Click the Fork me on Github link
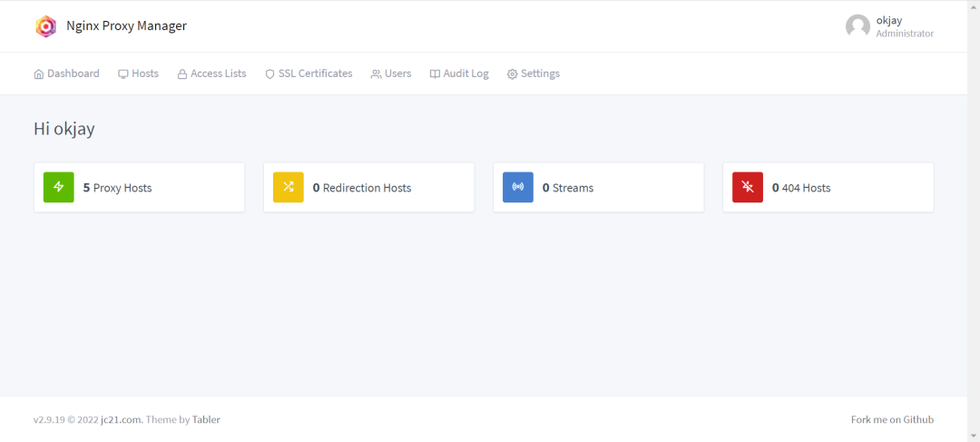The image size is (980, 442). click(893, 419)
